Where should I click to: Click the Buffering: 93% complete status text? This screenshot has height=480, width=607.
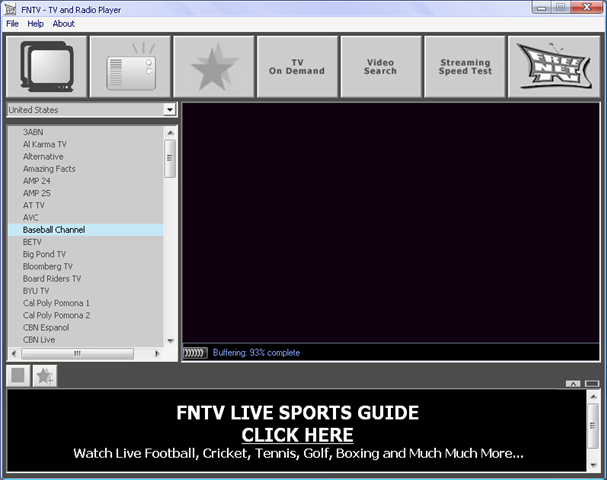point(256,353)
